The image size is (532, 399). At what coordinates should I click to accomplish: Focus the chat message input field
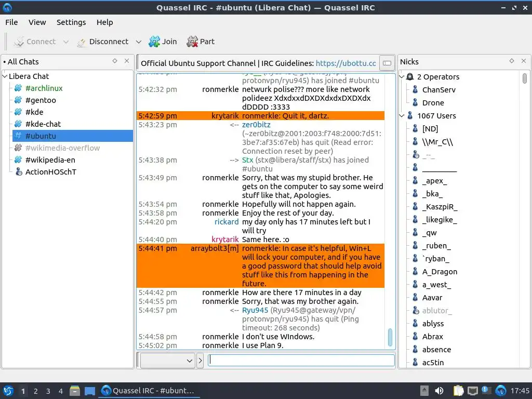(x=301, y=360)
